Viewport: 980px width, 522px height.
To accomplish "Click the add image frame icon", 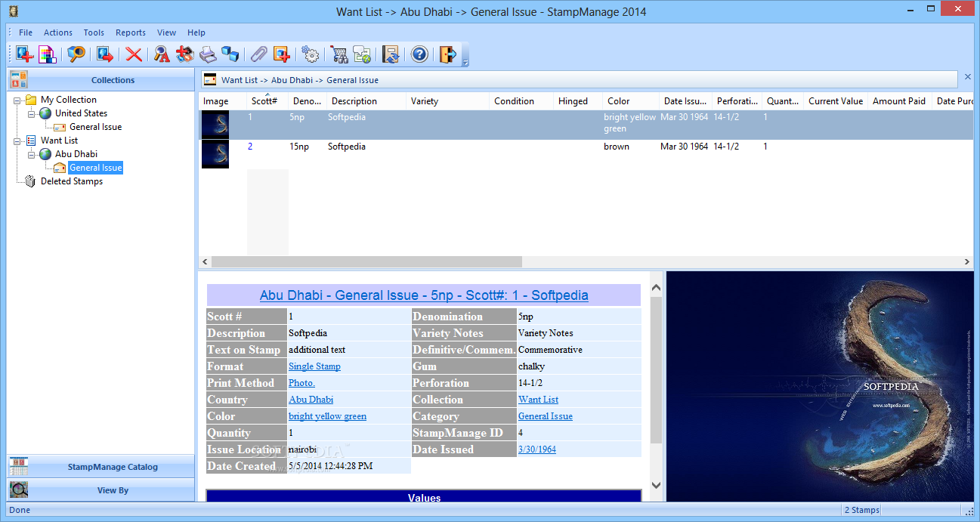I will click(x=282, y=54).
